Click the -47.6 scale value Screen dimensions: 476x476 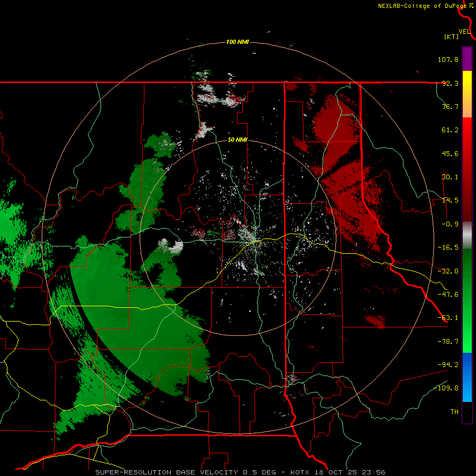point(448,295)
